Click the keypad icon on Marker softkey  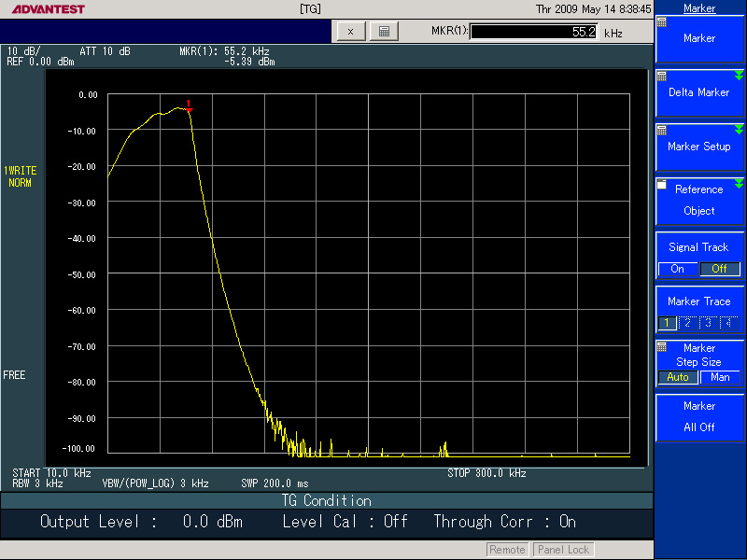pos(662,22)
